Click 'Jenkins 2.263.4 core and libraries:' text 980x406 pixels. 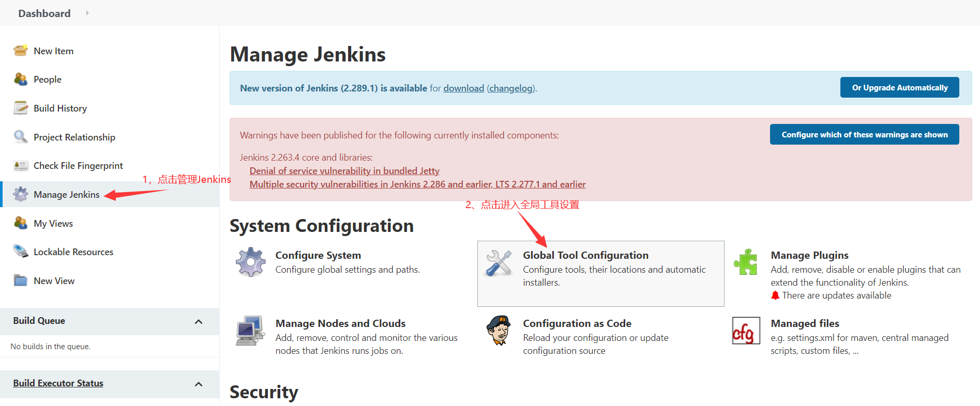point(306,158)
